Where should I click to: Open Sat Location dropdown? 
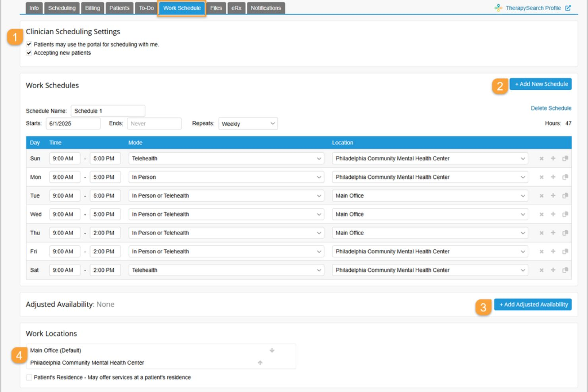click(x=430, y=270)
